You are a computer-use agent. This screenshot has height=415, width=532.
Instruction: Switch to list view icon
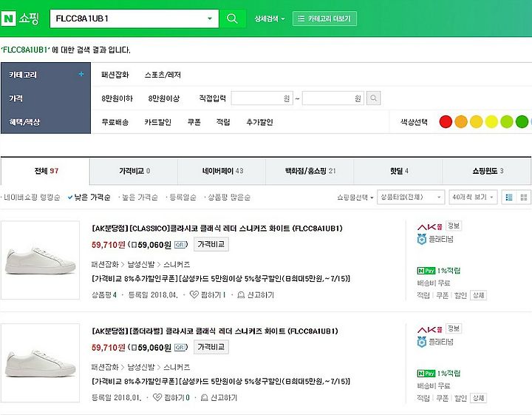coord(509,198)
